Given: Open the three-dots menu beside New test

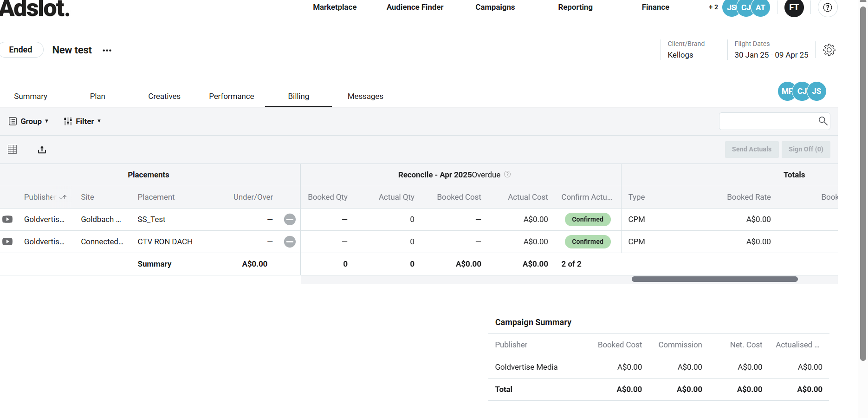Looking at the screenshot, I should (x=107, y=50).
